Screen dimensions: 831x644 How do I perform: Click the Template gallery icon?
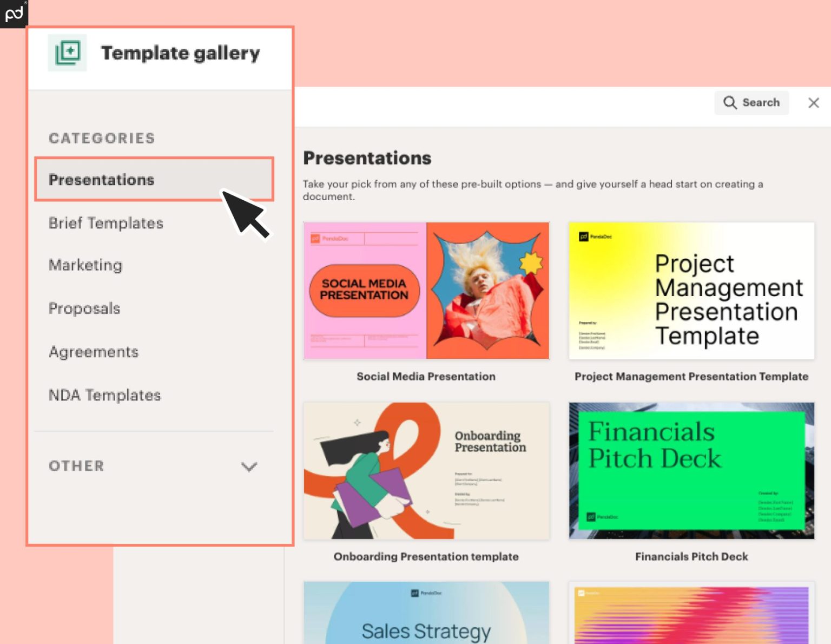click(67, 53)
